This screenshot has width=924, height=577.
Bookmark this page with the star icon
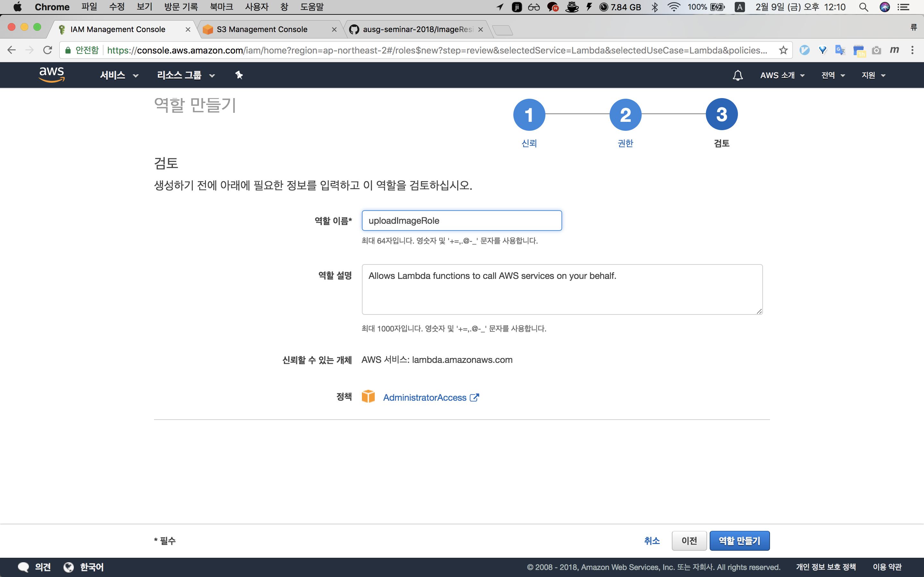tap(783, 50)
